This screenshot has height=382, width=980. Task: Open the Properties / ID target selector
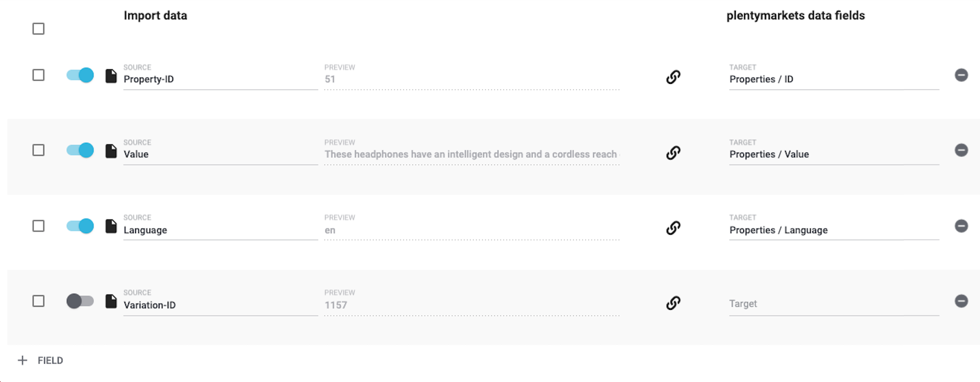tap(834, 79)
